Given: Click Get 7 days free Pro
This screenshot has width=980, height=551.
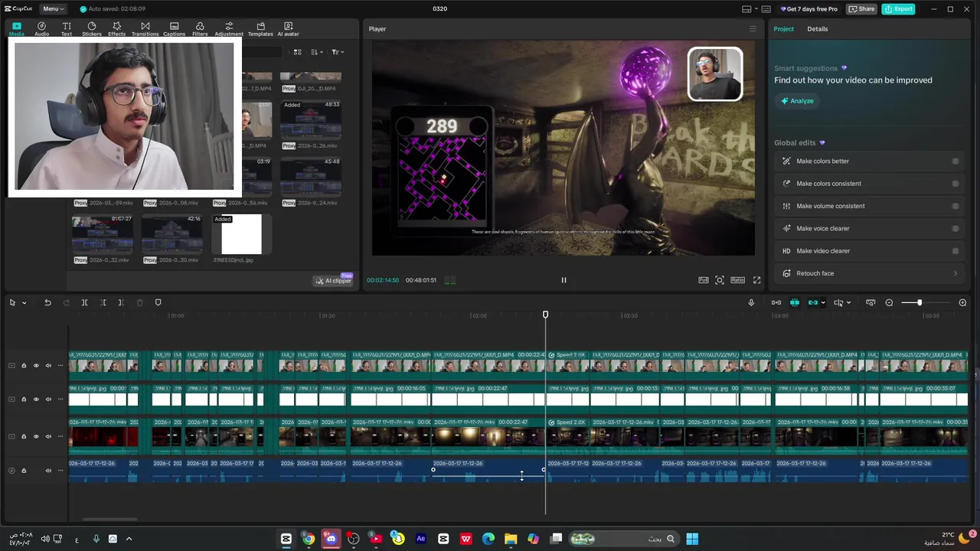Looking at the screenshot, I should pos(808,9).
